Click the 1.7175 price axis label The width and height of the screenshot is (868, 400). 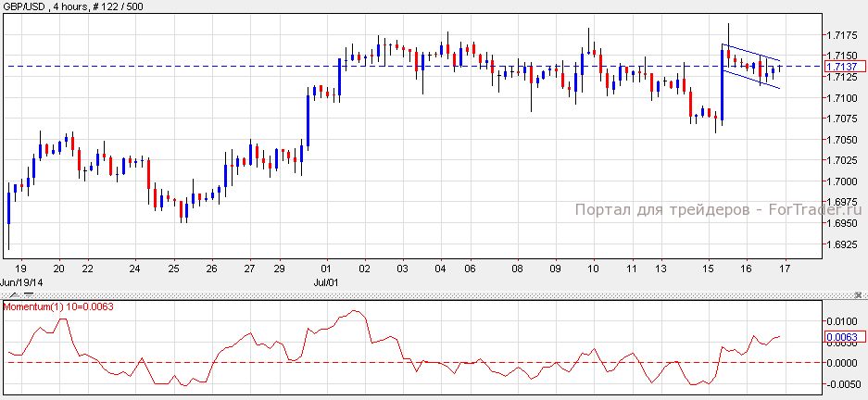pos(841,35)
